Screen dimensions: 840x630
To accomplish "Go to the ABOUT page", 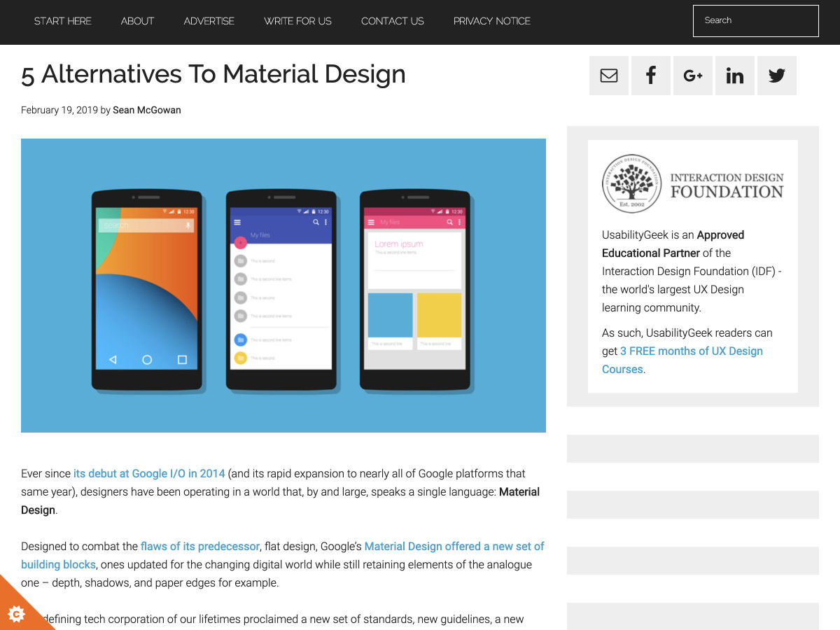I will coord(137,21).
